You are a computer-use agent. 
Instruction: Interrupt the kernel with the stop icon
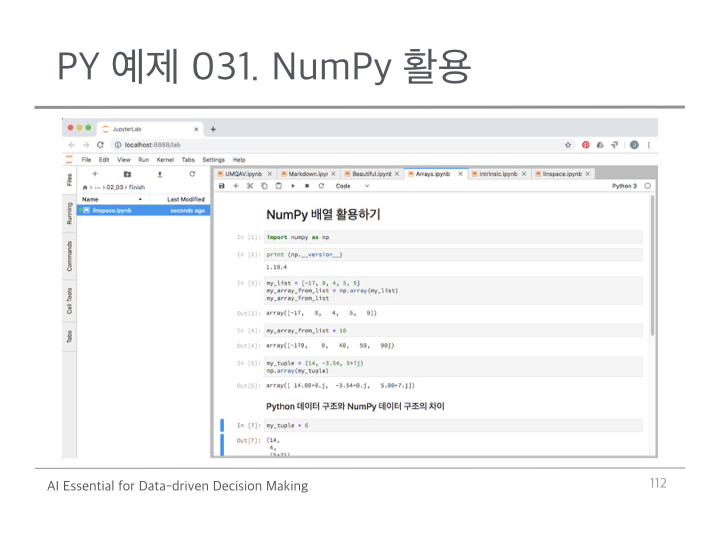click(x=307, y=186)
